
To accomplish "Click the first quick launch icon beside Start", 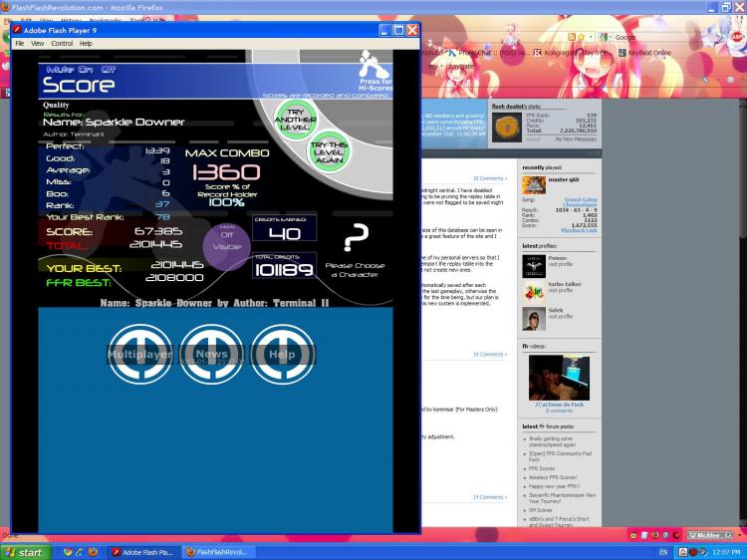I will [x=68, y=552].
